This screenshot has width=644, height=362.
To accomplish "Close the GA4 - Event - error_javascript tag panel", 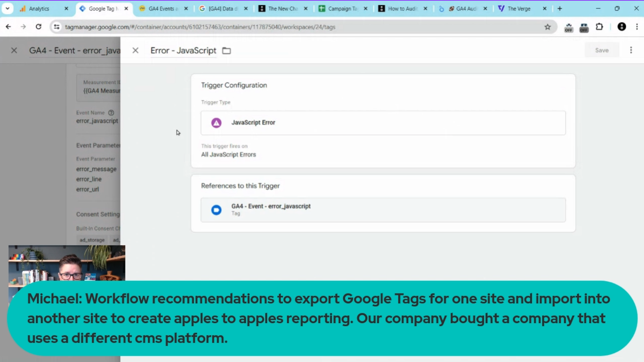I will click(14, 51).
